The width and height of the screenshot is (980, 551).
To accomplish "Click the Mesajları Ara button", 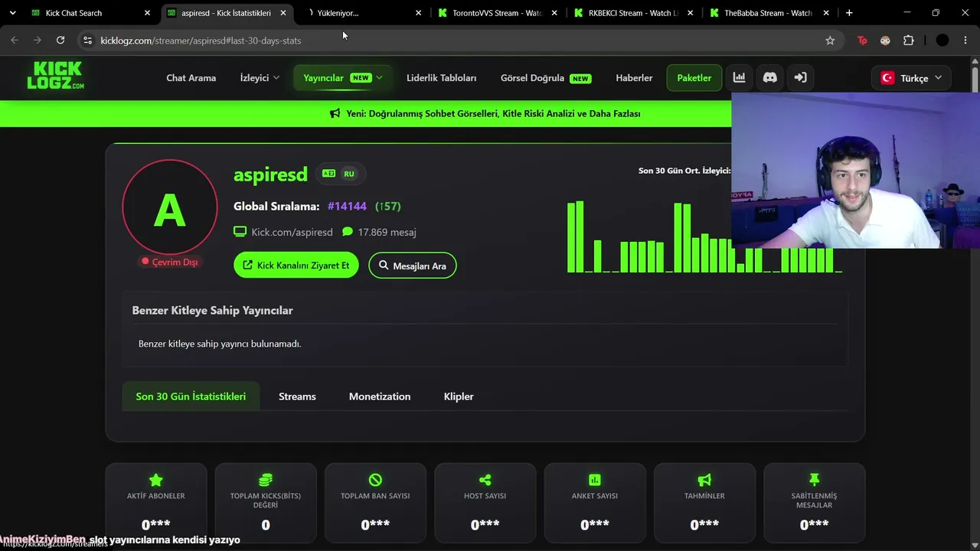I will (413, 265).
